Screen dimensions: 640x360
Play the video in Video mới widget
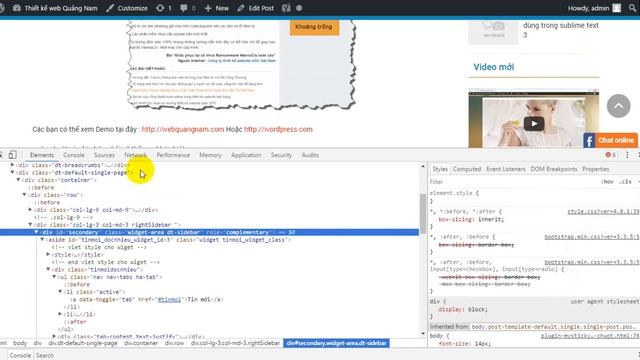533,124
